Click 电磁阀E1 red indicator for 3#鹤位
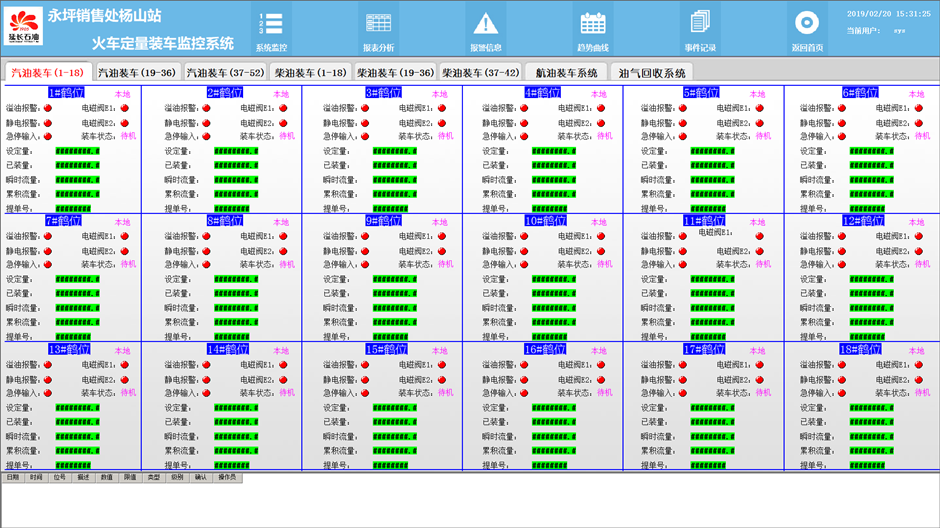940x528 pixels. (x=442, y=108)
